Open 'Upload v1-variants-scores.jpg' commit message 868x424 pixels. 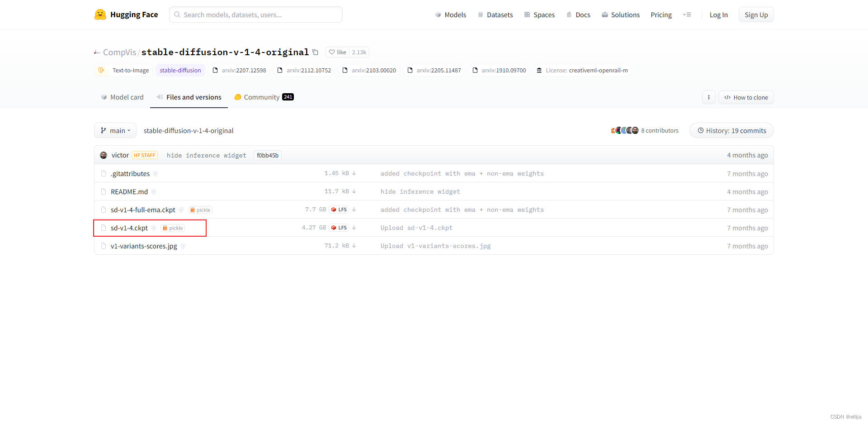coord(435,246)
